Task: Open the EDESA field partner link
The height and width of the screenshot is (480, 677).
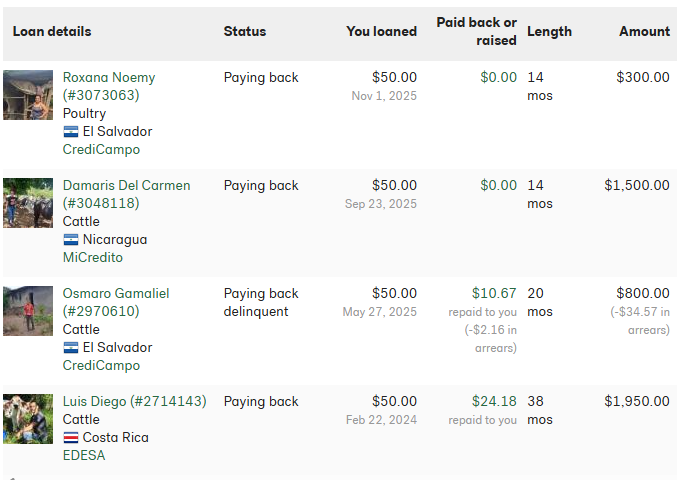Action: 84,456
